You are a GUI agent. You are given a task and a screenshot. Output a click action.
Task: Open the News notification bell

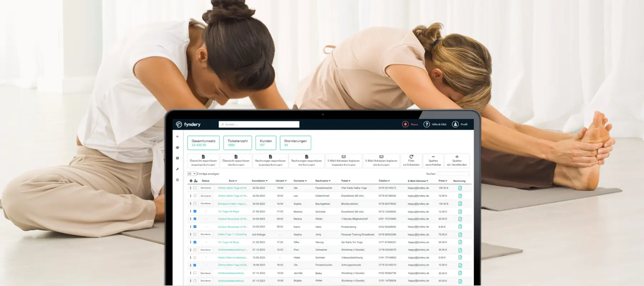(x=405, y=124)
